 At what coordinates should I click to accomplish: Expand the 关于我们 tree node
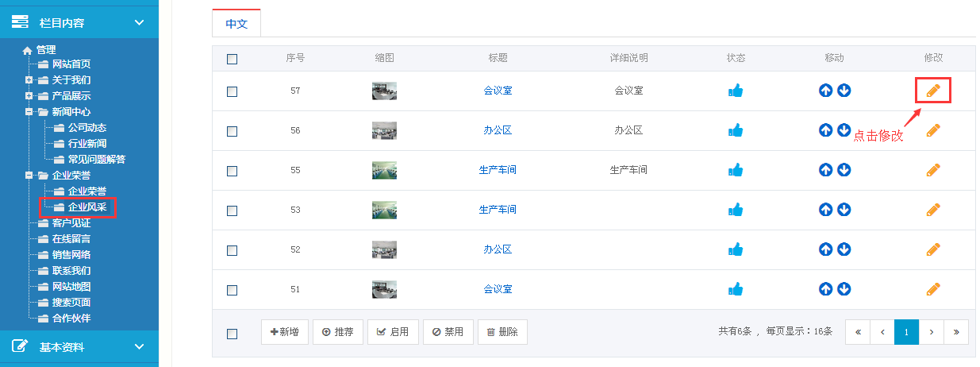(29, 80)
